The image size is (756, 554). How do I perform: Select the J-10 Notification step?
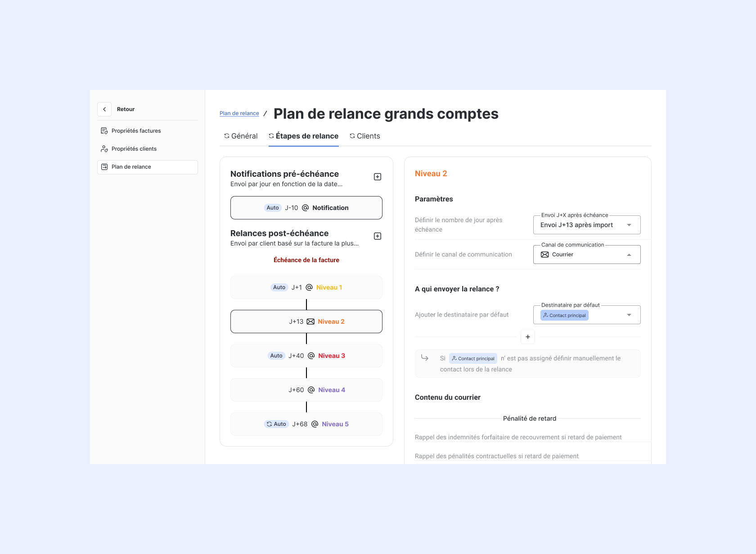coord(306,208)
